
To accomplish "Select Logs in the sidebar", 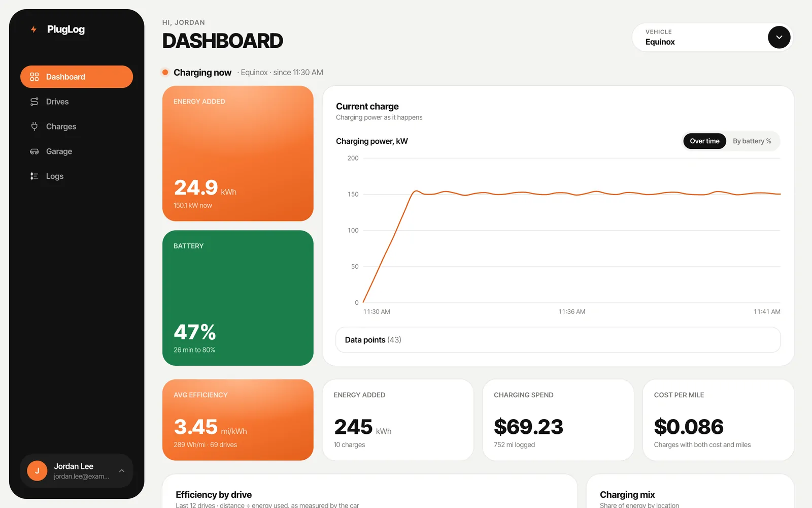I will (x=77, y=176).
